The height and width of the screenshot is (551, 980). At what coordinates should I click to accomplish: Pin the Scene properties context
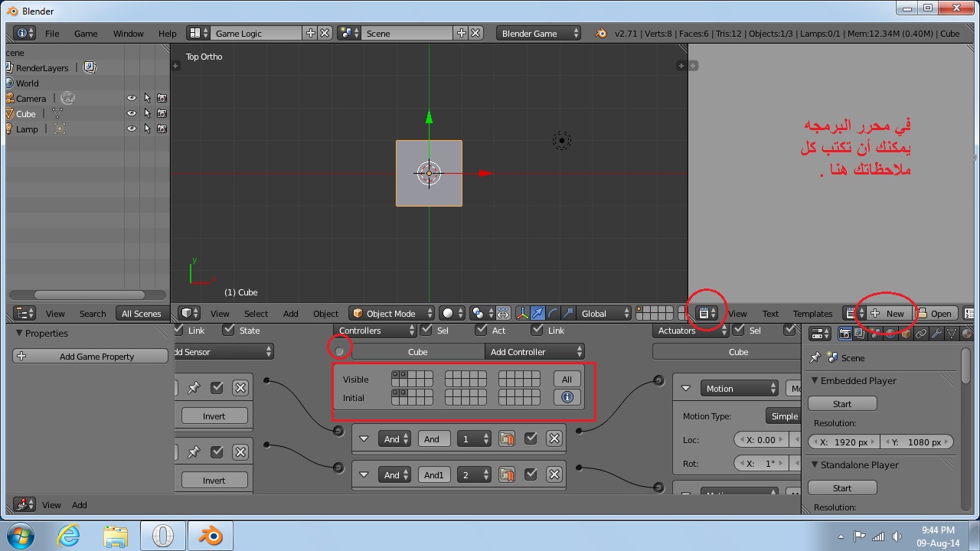point(815,357)
